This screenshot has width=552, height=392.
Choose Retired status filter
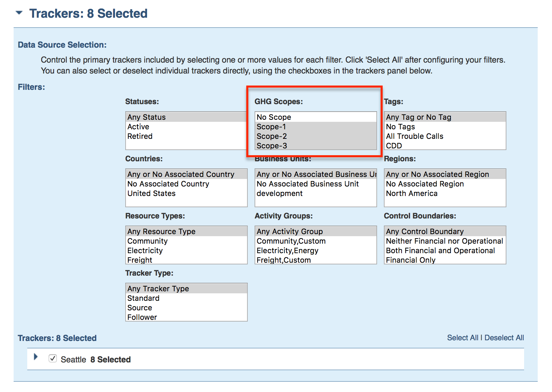point(140,136)
